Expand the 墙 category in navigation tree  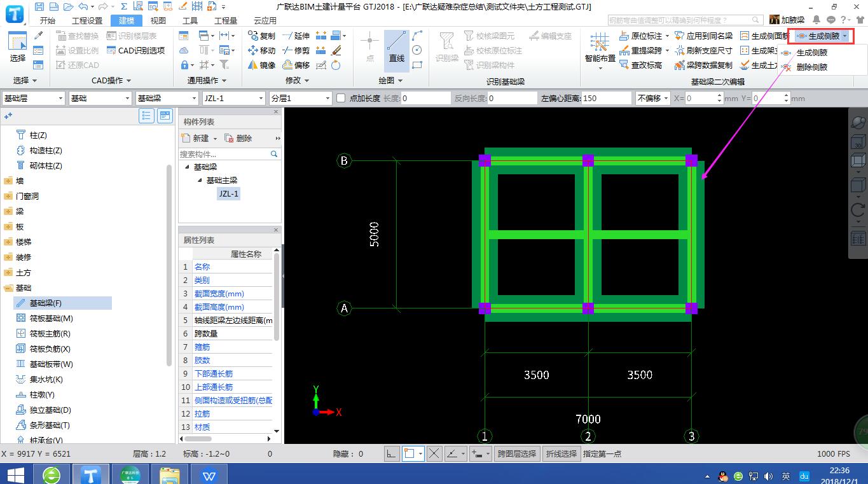click(x=8, y=181)
